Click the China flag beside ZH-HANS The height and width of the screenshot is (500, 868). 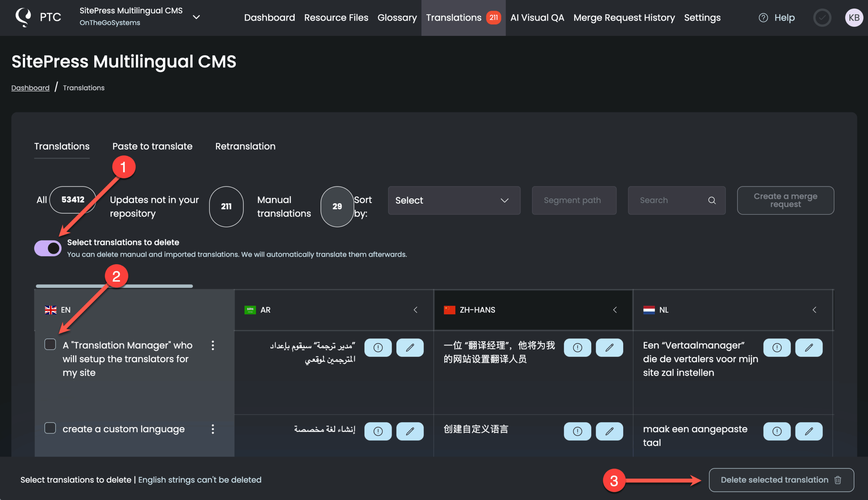(449, 310)
